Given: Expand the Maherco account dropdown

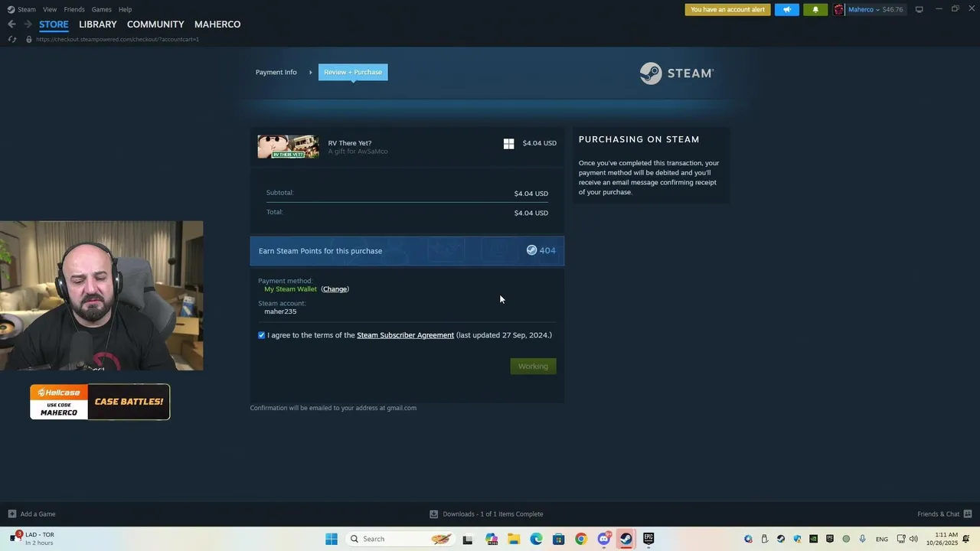Looking at the screenshot, I should pos(878,10).
